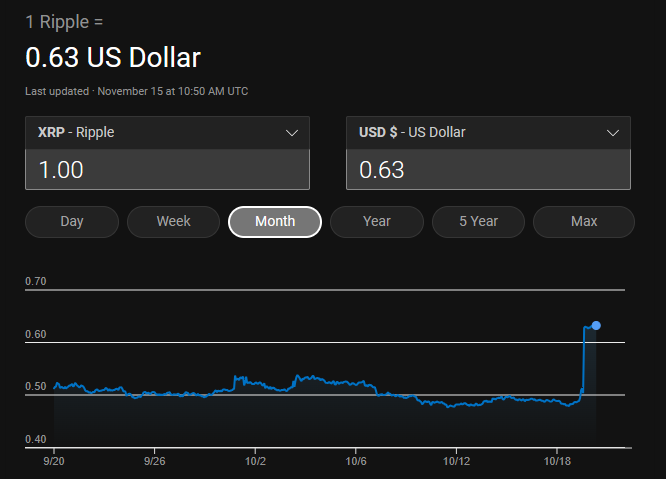This screenshot has height=479, width=666.
Task: Click the '1 Ripple =' text
Action: coord(64,22)
